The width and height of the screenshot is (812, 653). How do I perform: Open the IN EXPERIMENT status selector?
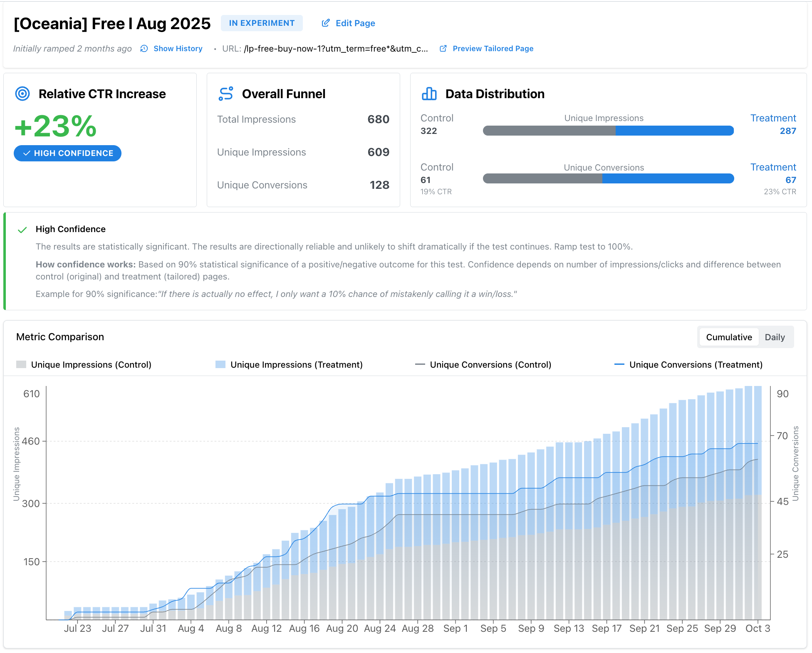tap(262, 23)
